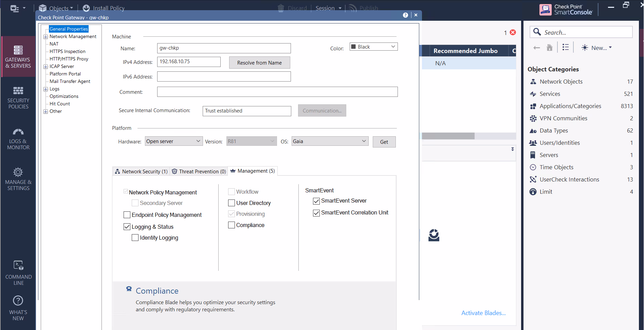The width and height of the screenshot is (644, 330).
Task: Click the Comment input field
Action: pyautogui.click(x=277, y=92)
